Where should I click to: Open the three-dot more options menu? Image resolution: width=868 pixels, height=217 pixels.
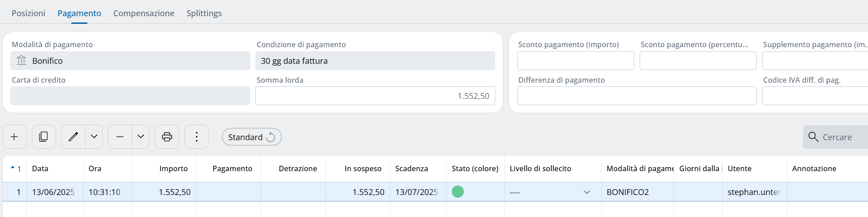pyautogui.click(x=196, y=137)
